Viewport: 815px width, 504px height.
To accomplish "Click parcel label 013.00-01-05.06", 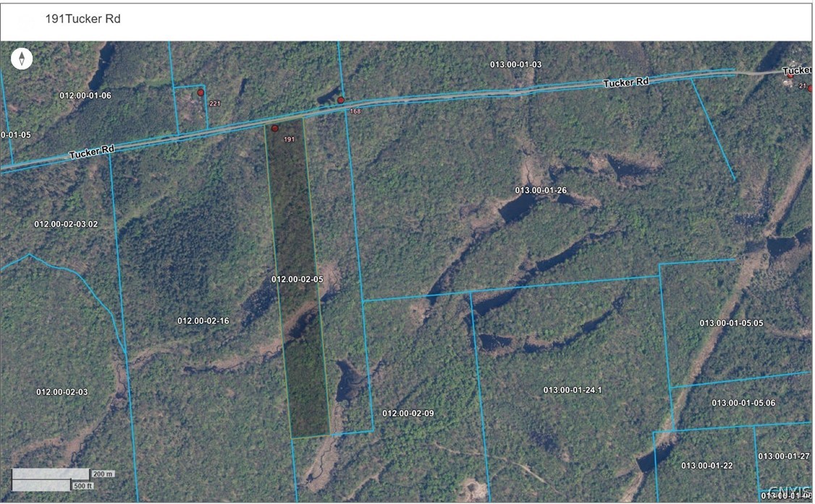I will pyautogui.click(x=743, y=403).
